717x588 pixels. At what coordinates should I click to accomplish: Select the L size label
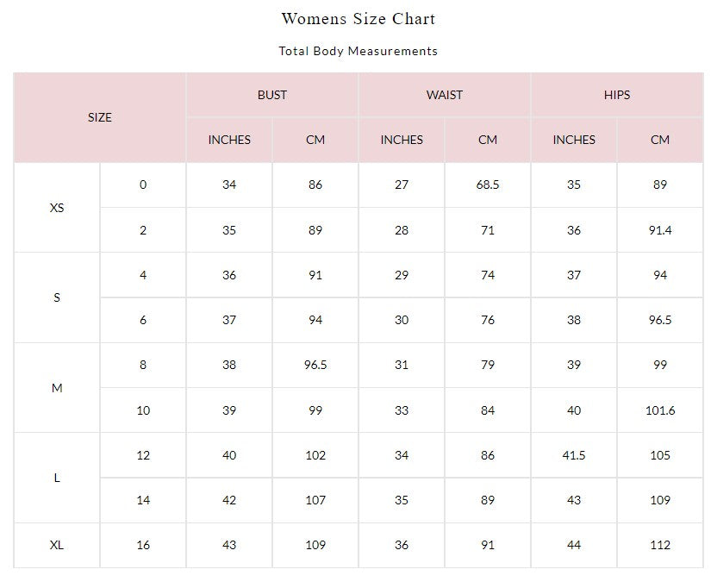(x=57, y=478)
